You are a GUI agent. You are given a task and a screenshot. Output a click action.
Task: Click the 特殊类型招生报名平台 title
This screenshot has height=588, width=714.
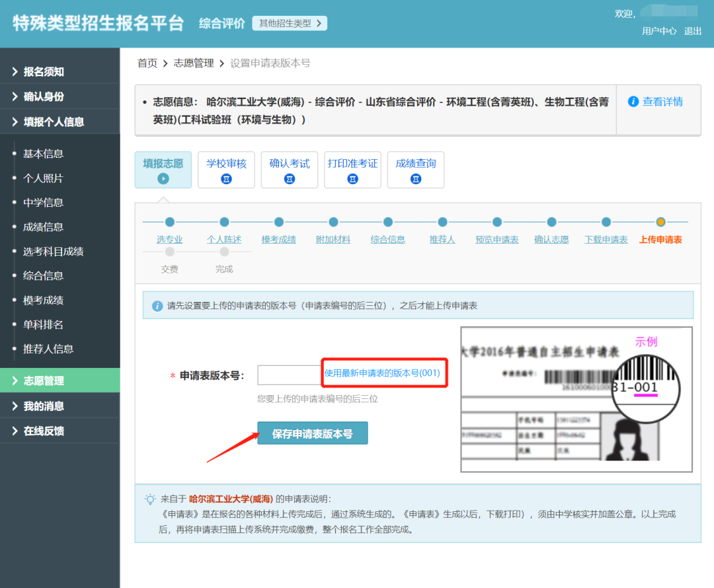[99, 22]
